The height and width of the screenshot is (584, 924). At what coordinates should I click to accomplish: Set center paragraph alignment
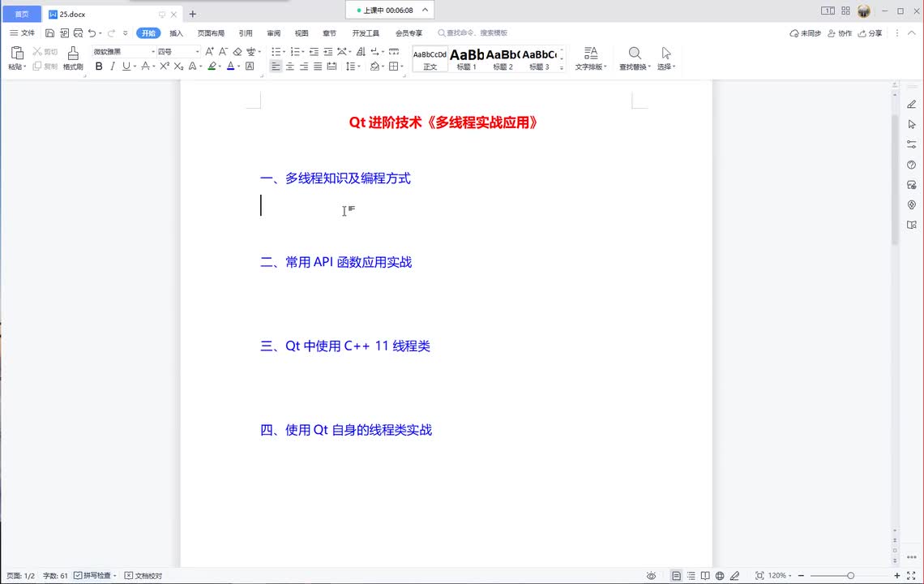click(x=290, y=66)
